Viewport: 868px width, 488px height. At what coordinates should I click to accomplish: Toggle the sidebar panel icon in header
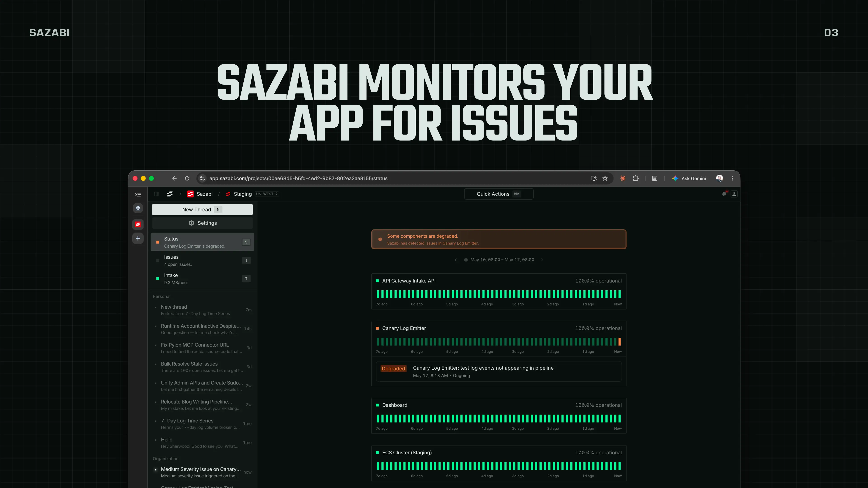point(156,194)
